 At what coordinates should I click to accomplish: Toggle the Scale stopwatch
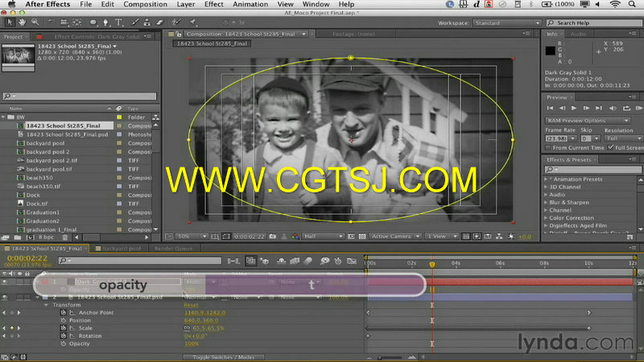click(x=63, y=328)
